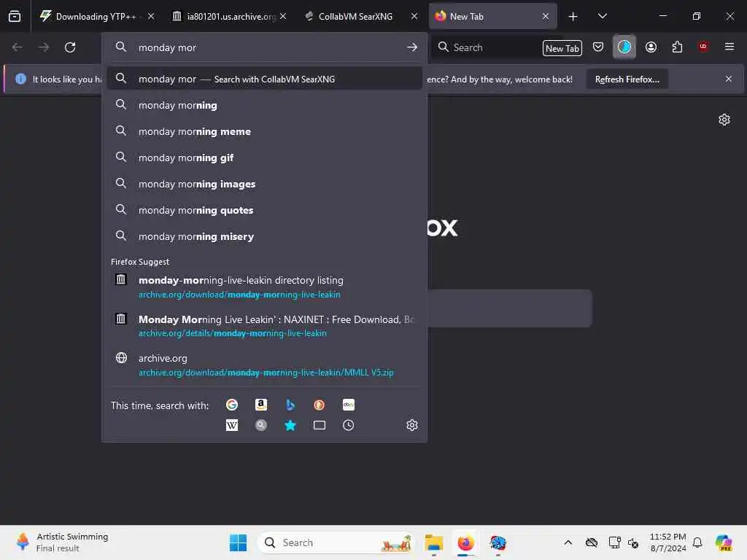Click the address bar text "monday mor"
The width and height of the screenshot is (747, 560).
167,47
